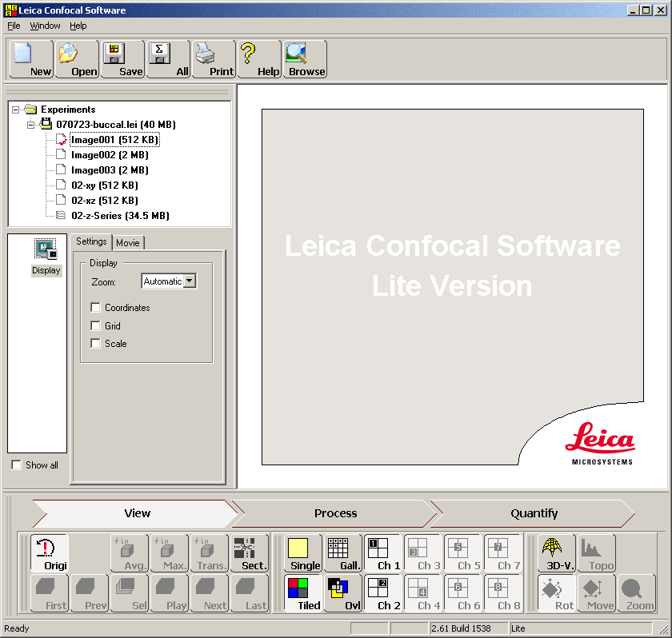Show channel Ch 1
Image resolution: width=672 pixels, height=638 pixels.
(x=382, y=552)
